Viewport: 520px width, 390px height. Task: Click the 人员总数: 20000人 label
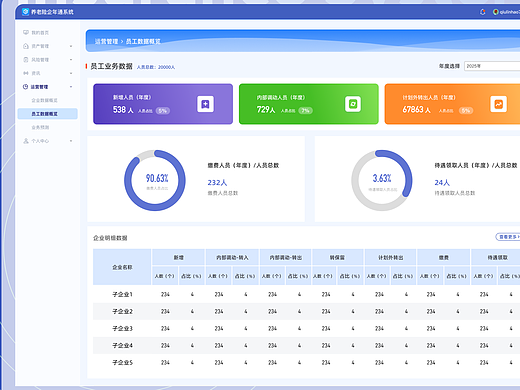156,67
